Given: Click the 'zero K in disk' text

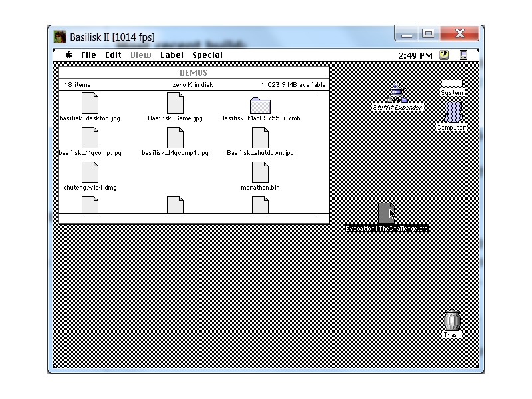Looking at the screenshot, I should [x=193, y=85].
